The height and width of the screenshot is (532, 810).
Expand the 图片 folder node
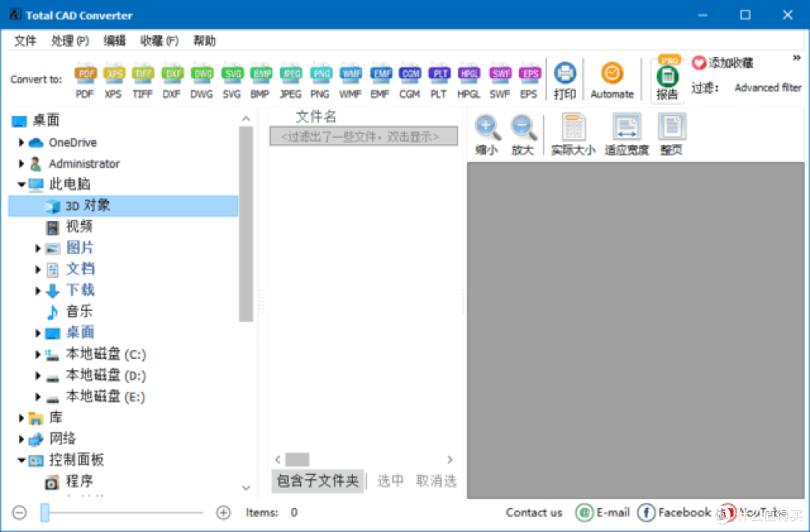click(37, 248)
